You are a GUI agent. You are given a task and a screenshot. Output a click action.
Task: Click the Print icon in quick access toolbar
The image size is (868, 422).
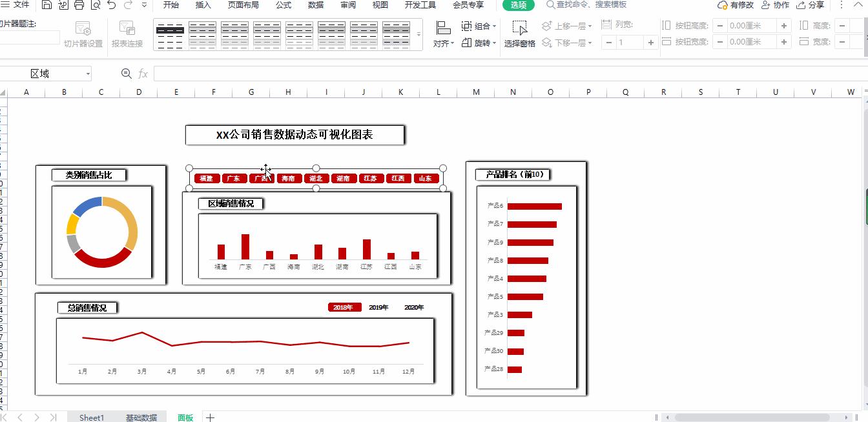click(79, 6)
